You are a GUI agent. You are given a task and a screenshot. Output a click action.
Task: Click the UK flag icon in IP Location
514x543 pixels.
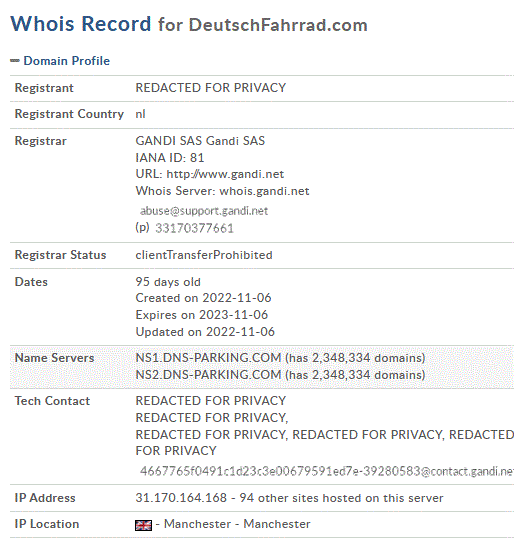pyautogui.click(x=143, y=525)
